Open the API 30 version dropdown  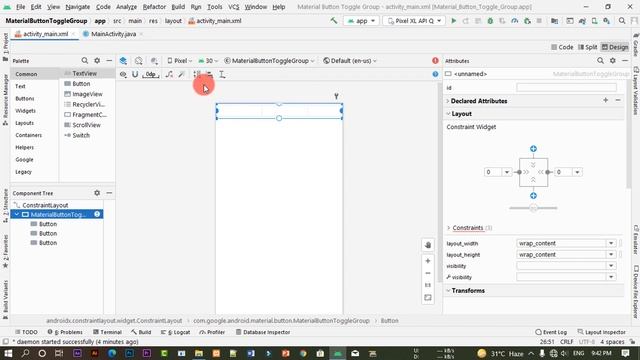coord(208,61)
